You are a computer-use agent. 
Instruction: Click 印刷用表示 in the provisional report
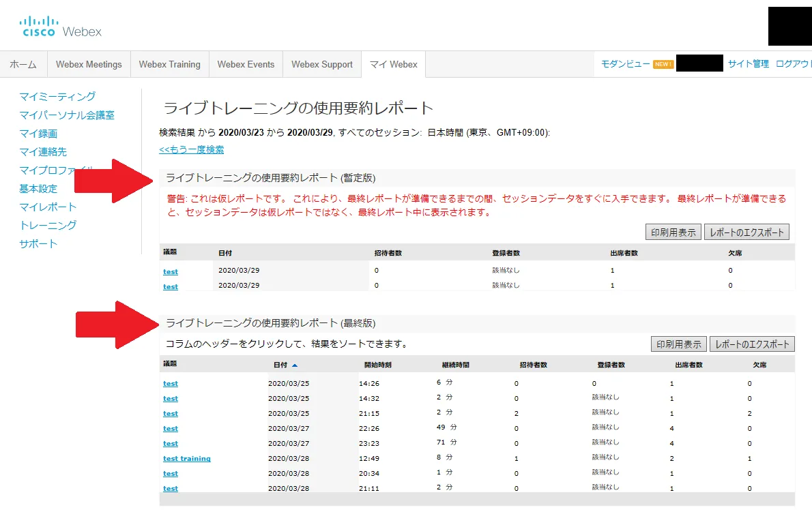673,232
